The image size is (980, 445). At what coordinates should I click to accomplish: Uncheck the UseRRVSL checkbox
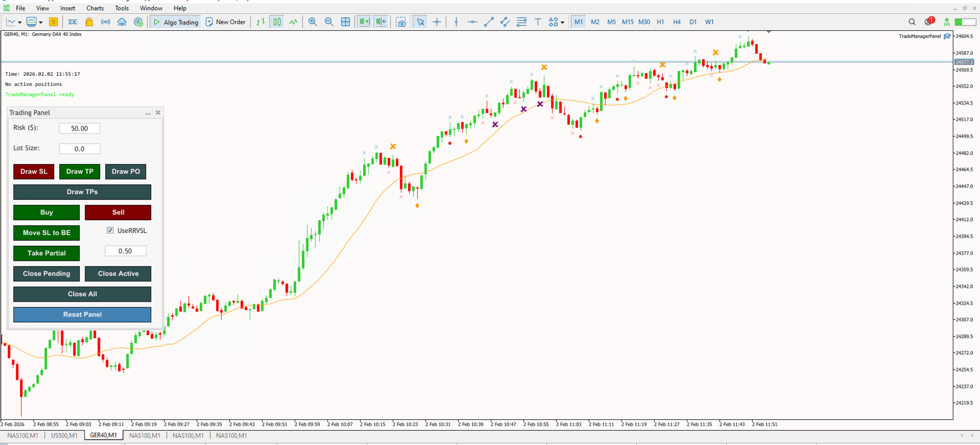point(110,230)
